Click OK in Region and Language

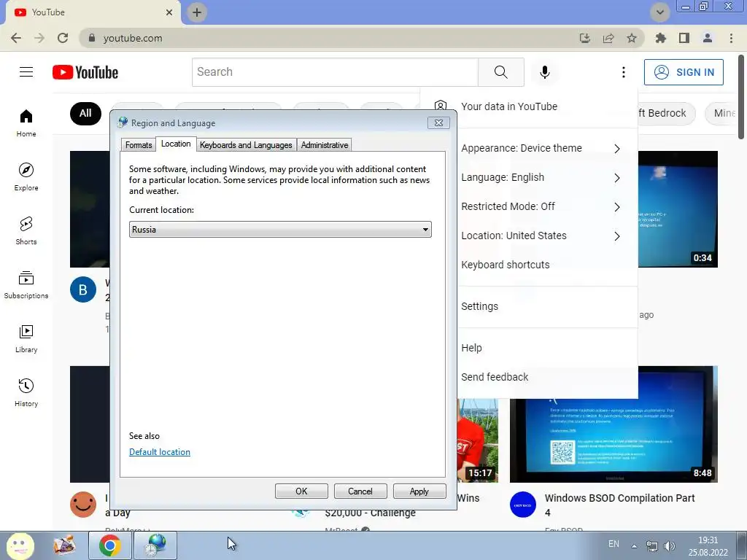tap(301, 491)
